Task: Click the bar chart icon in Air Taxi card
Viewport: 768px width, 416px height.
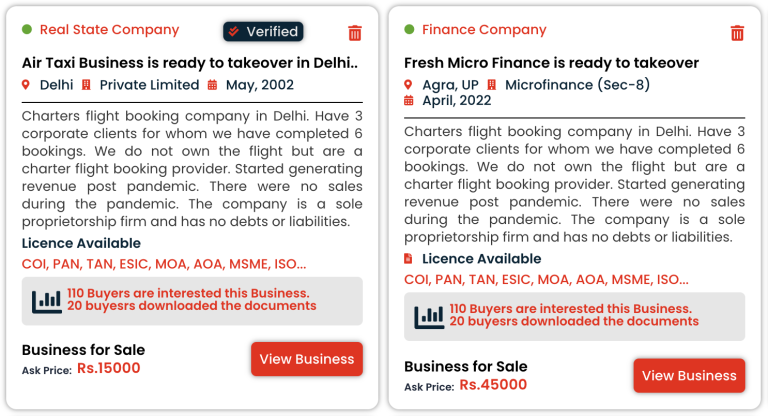Action: [46, 300]
